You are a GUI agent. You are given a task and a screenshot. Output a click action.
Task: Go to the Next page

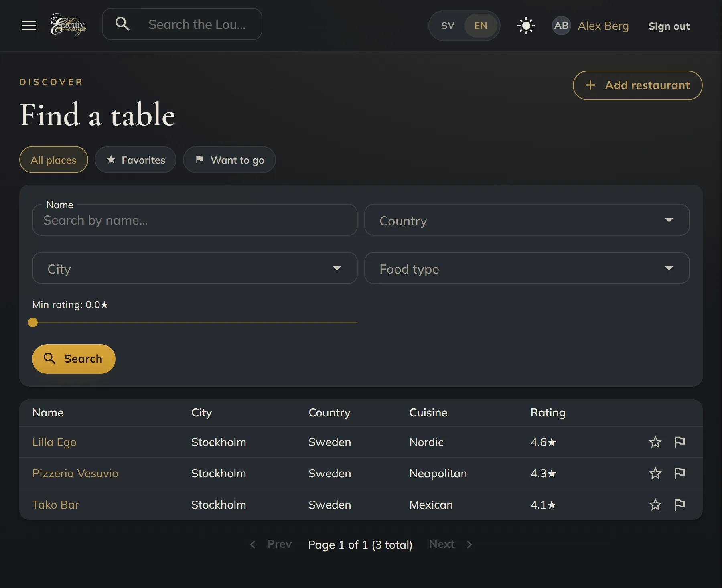pyautogui.click(x=451, y=544)
